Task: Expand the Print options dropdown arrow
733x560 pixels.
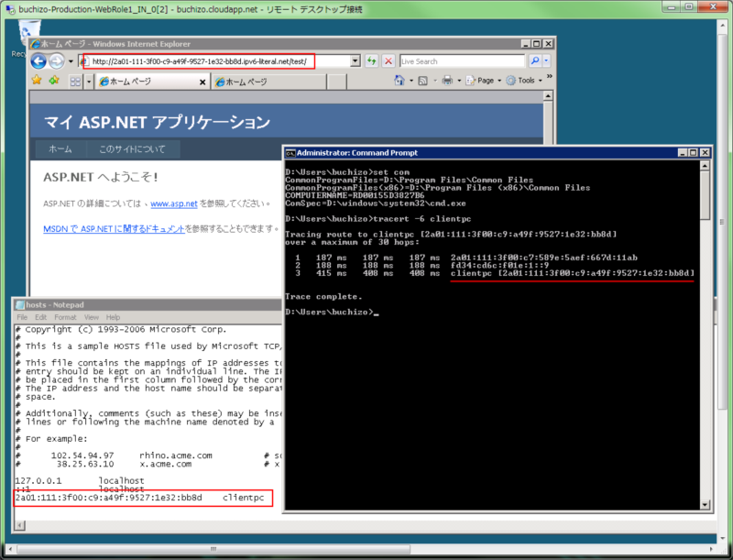Action: click(459, 81)
